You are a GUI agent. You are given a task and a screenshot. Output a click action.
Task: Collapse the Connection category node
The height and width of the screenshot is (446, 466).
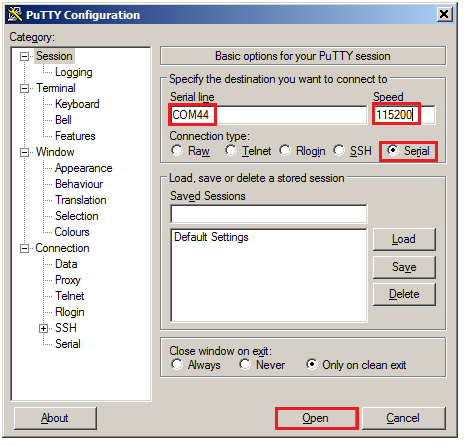pos(24,248)
